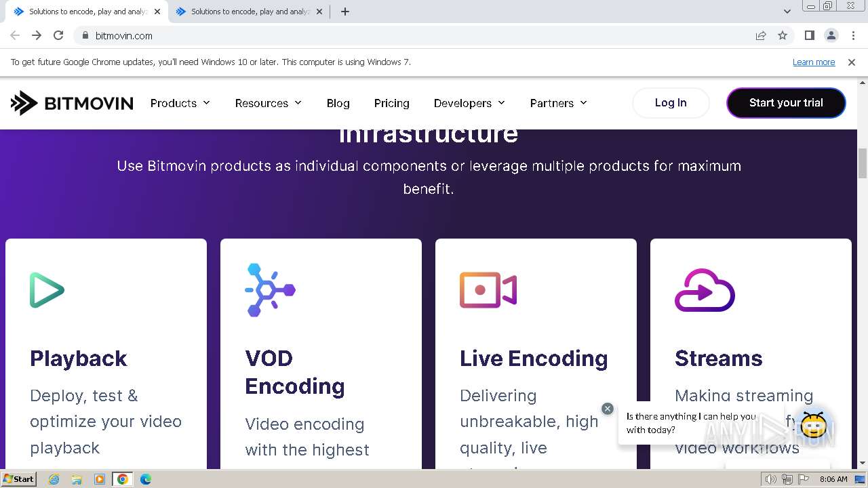The width and height of the screenshot is (868, 488).
Task: Dismiss the chat help bubble
Action: point(608,409)
